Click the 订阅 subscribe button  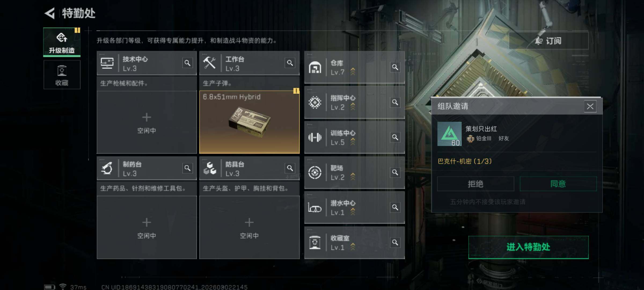549,41
